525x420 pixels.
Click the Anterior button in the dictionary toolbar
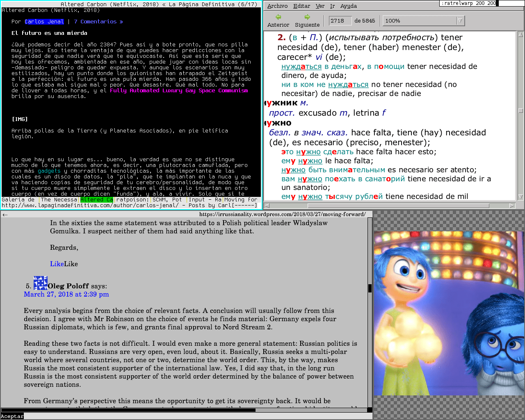pyautogui.click(x=278, y=21)
